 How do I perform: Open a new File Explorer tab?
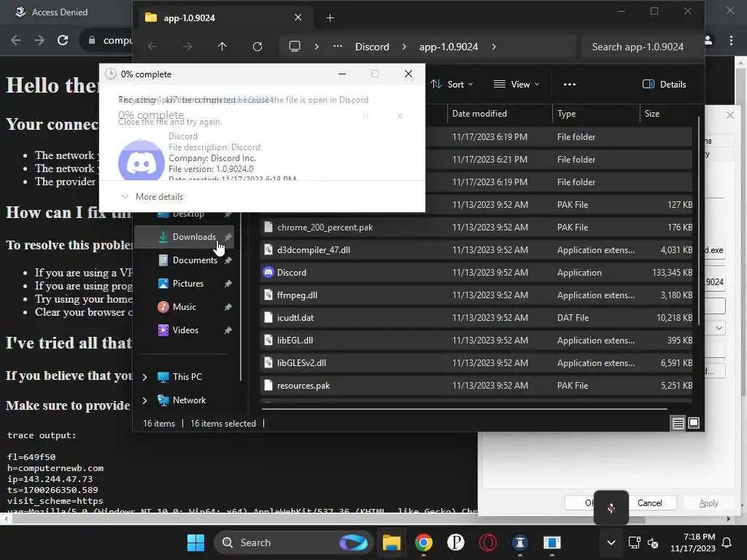click(x=330, y=18)
